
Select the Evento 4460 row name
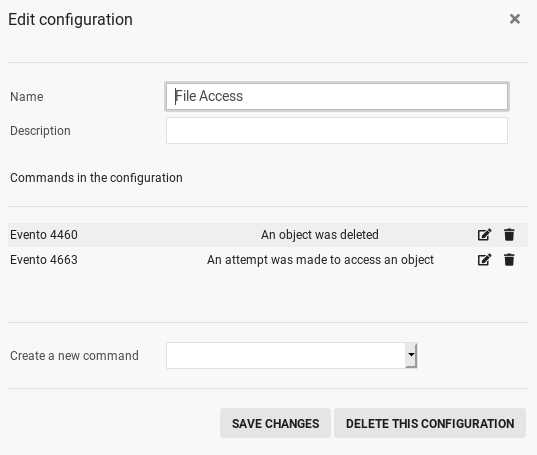(44, 235)
